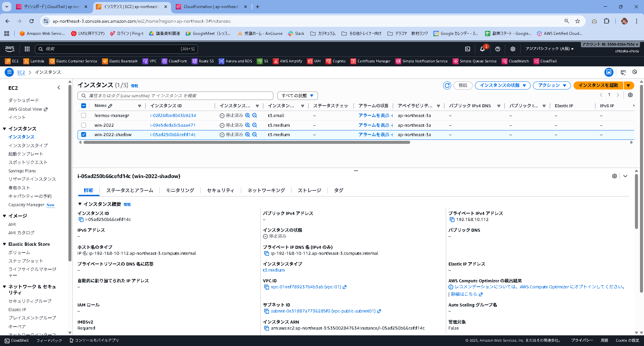Viewport: 644px width, 346px height.
Task: Copy private IPv4 address 192.168.10.112
Action: coord(452,220)
